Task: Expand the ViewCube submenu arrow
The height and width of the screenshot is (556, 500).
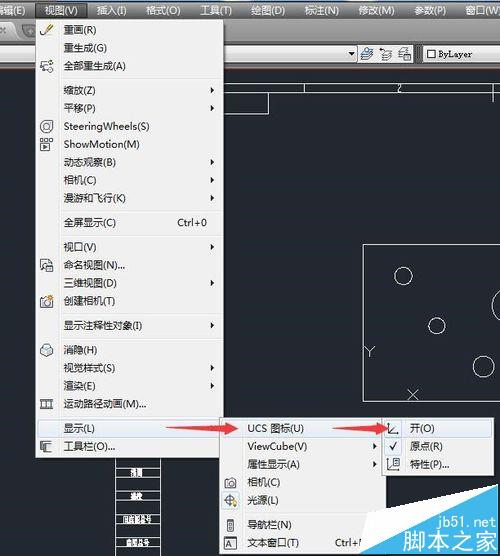Action: click(374, 446)
